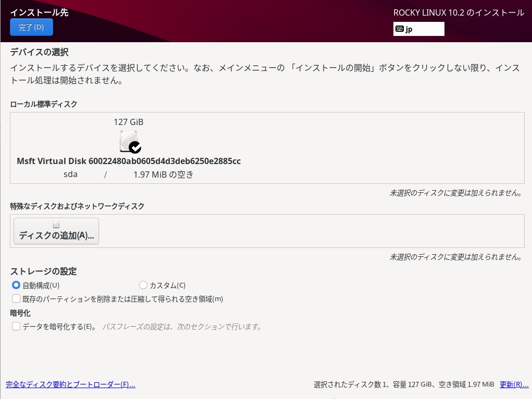Select the Msft Virtual Disk hard drive icon
Viewport: 532px width, 399px height.
[x=130, y=142]
